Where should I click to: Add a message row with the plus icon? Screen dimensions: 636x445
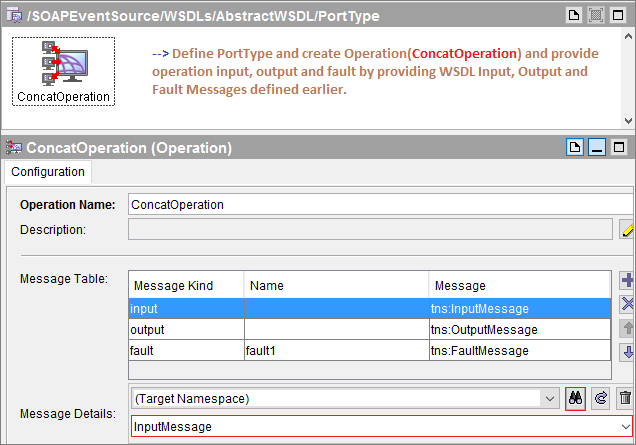[x=627, y=280]
